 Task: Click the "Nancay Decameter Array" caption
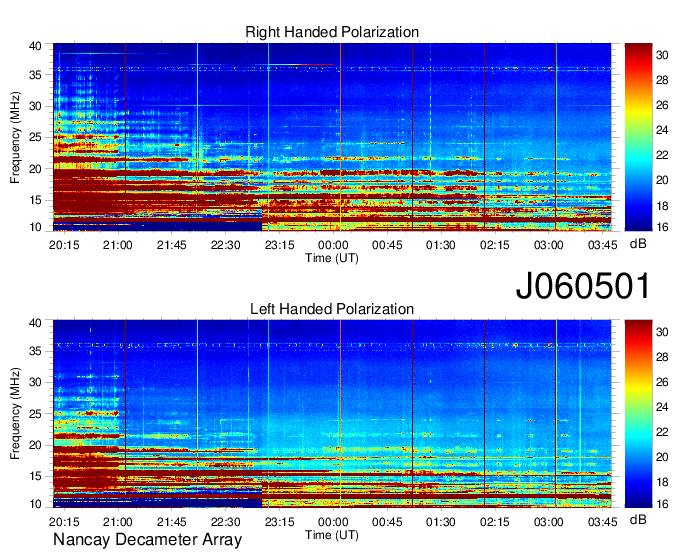click(147, 540)
